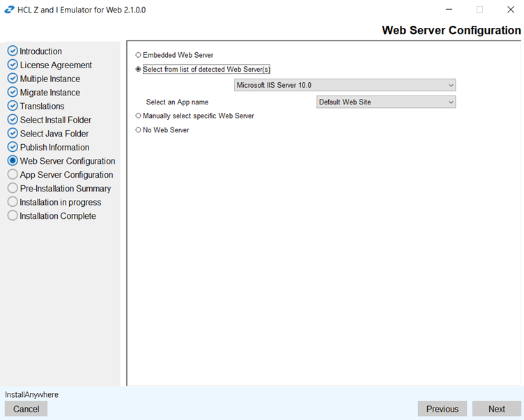Screen dimensions: 524x420
Task: Click the Publish Information label
Action: click(54, 147)
